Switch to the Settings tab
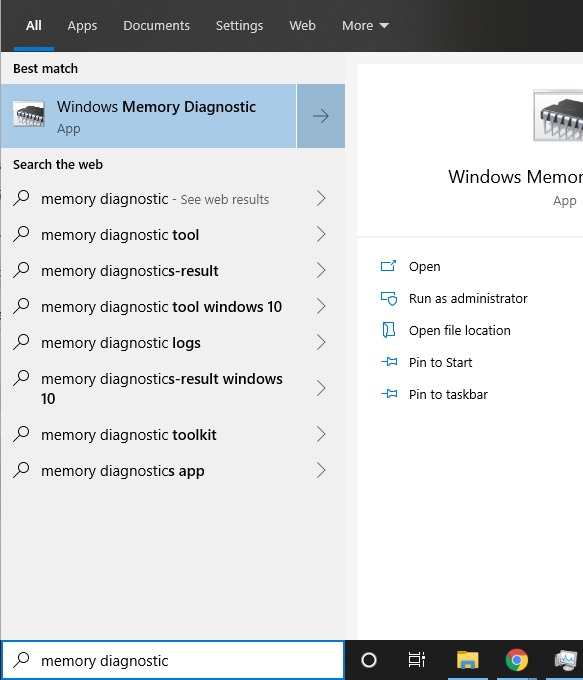This screenshot has height=680, width=583. click(239, 26)
